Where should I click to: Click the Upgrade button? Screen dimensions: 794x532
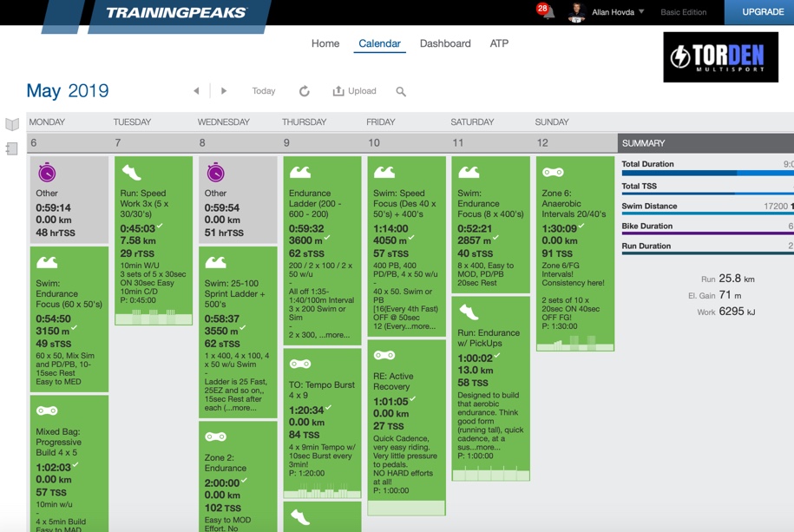tap(763, 12)
